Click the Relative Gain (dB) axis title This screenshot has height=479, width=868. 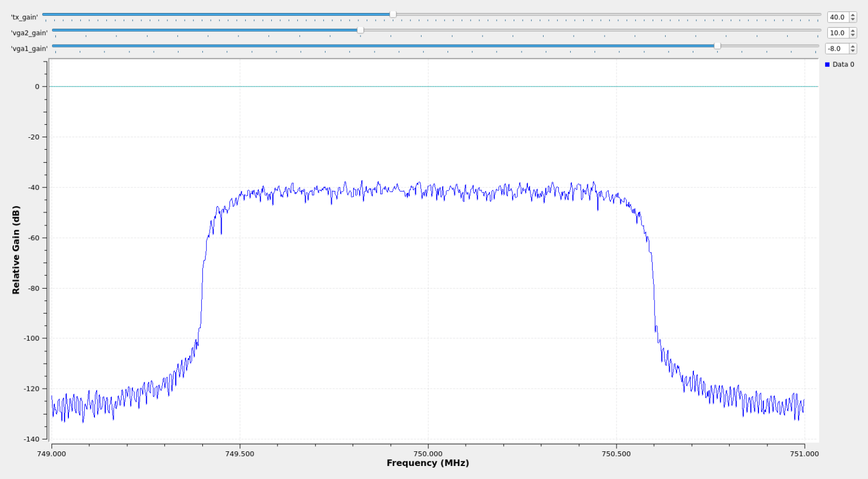(x=16, y=250)
